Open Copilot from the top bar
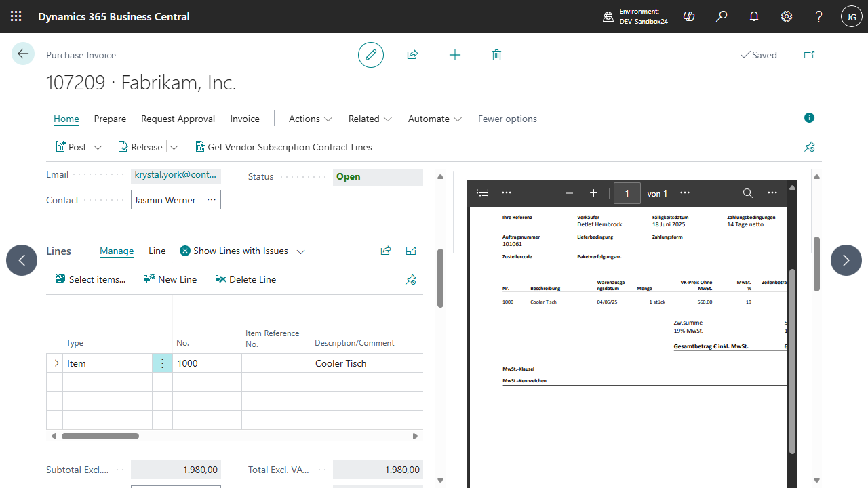Viewport: 868px width, 488px height. pyautogui.click(x=688, y=16)
